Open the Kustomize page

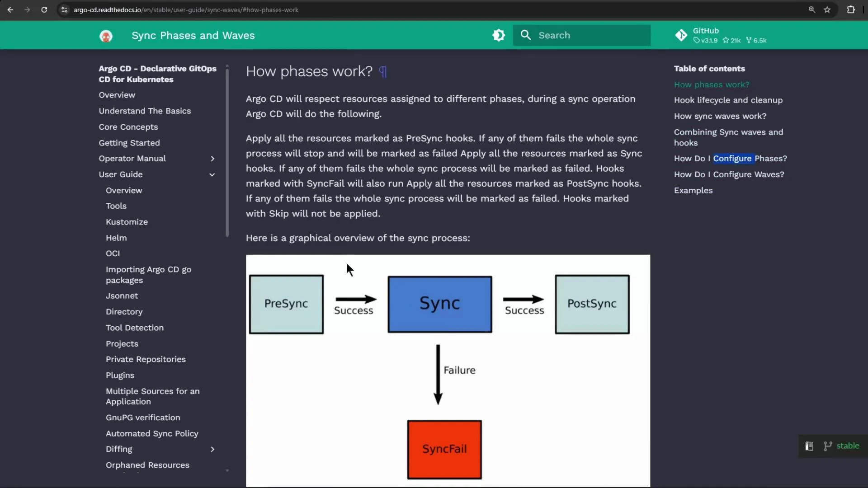tap(127, 222)
